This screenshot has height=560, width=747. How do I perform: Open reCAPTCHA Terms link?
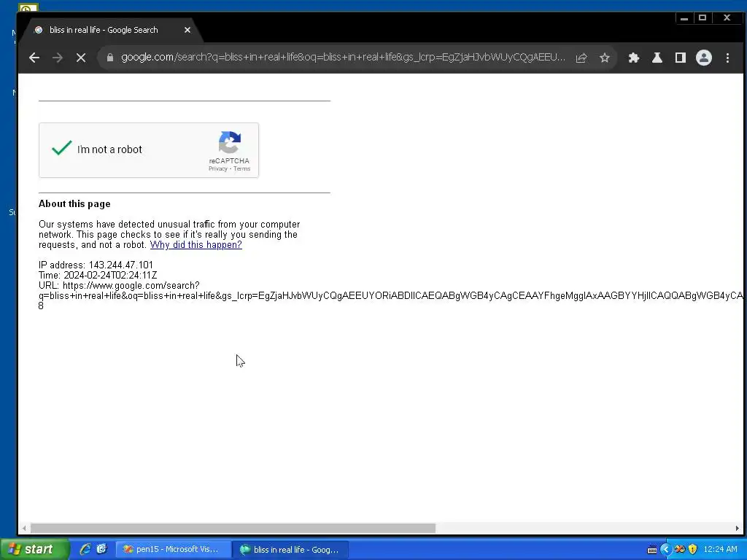[241, 168]
